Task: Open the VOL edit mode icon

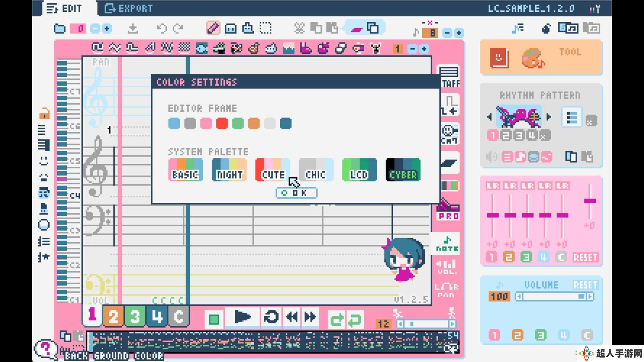Action: (x=447, y=267)
